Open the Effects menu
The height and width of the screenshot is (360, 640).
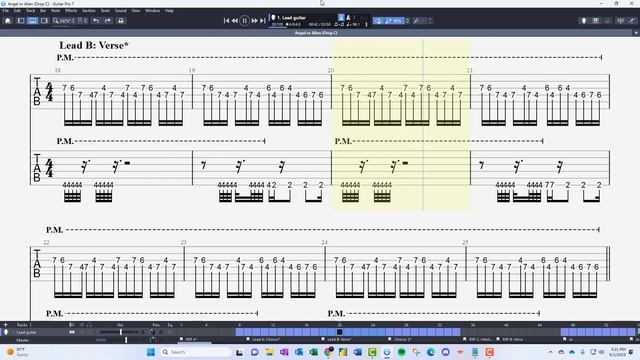71,11
